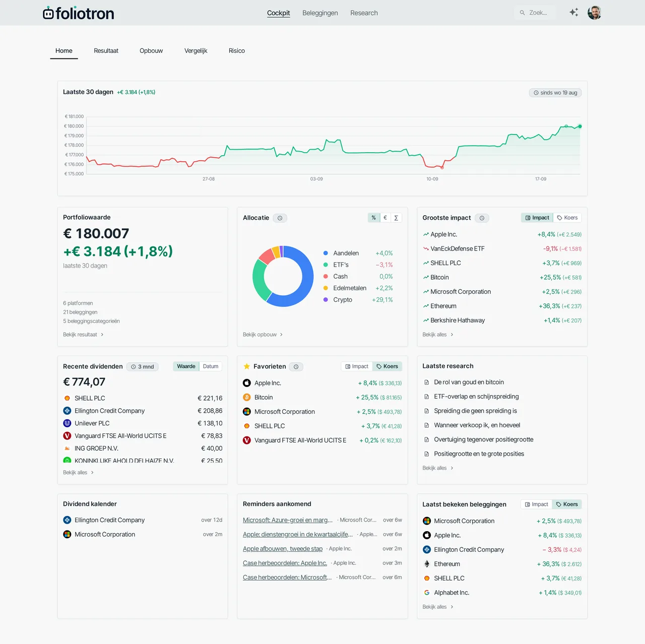Screen dimensions: 645x644
Task: Open the 'sinds wo 19 aug' period selector
Action: point(555,93)
